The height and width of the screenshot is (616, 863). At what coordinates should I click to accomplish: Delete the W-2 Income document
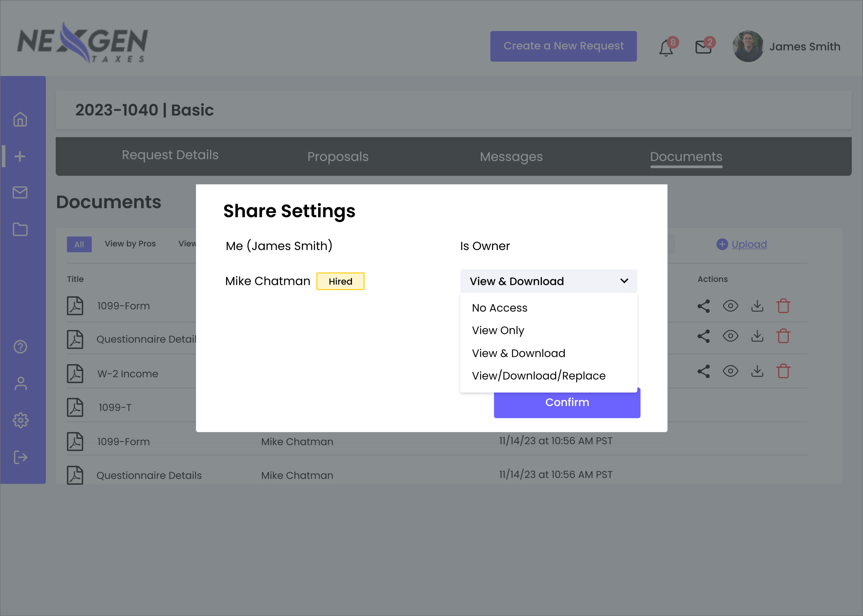tap(783, 371)
